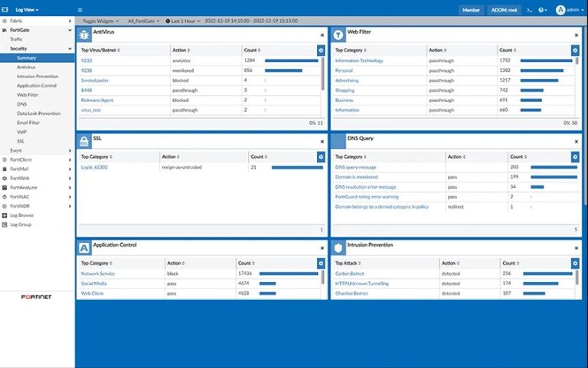Open the Network.Service category link
This screenshot has height=368, width=588.
pyautogui.click(x=98, y=274)
